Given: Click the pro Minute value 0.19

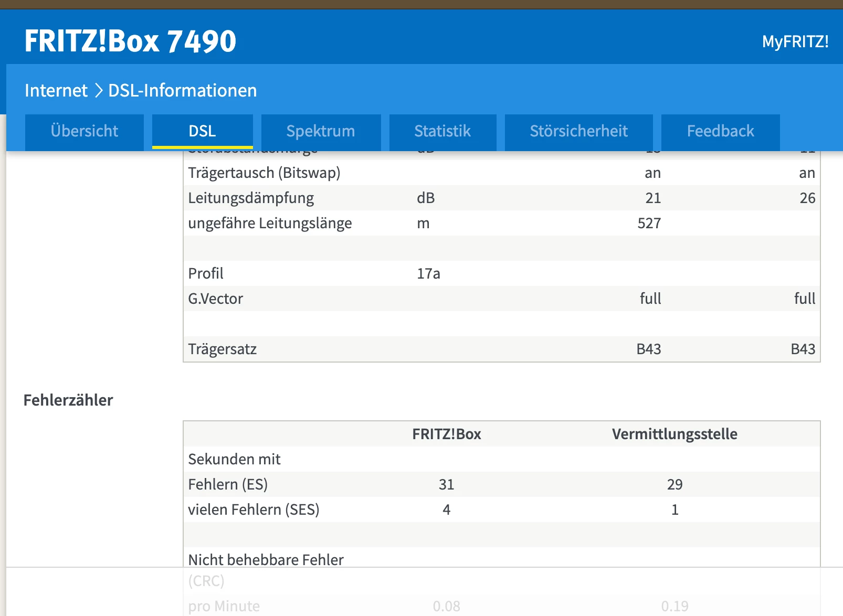Looking at the screenshot, I should coord(675,606).
